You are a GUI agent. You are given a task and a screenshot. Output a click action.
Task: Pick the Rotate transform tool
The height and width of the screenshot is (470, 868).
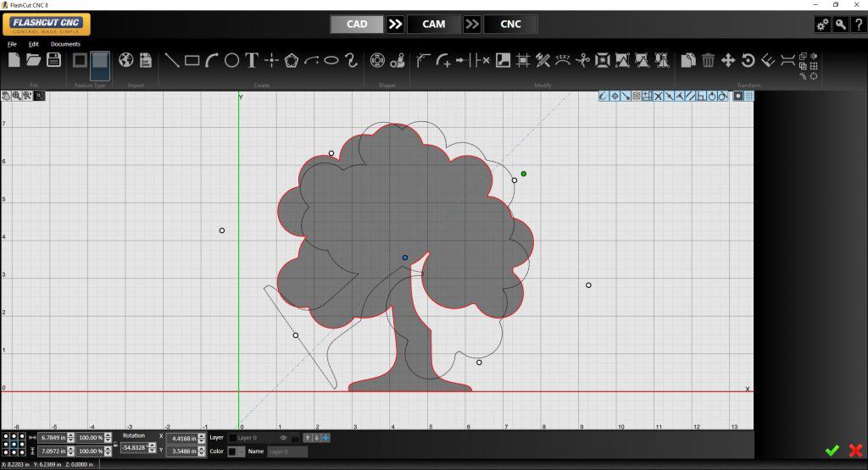[x=748, y=60]
